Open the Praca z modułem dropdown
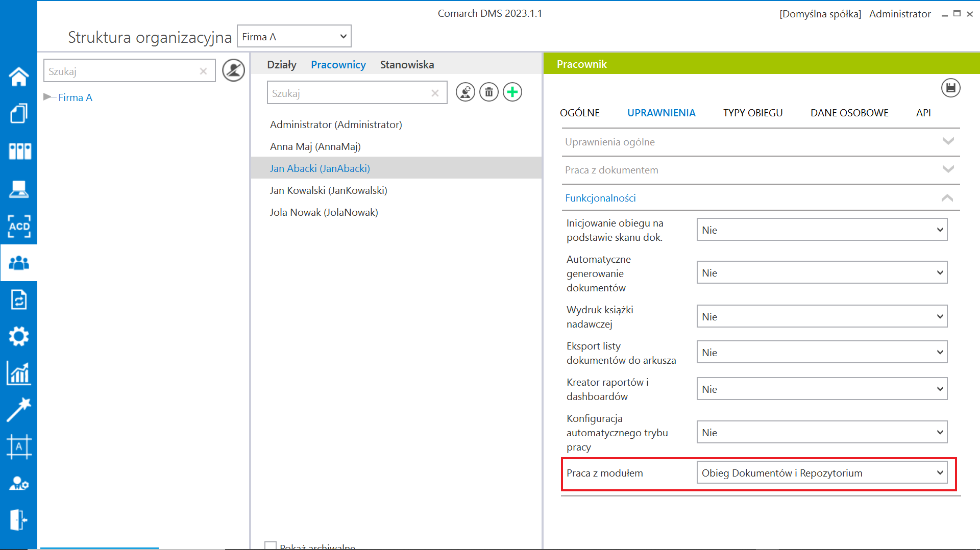980x550 pixels. point(822,473)
